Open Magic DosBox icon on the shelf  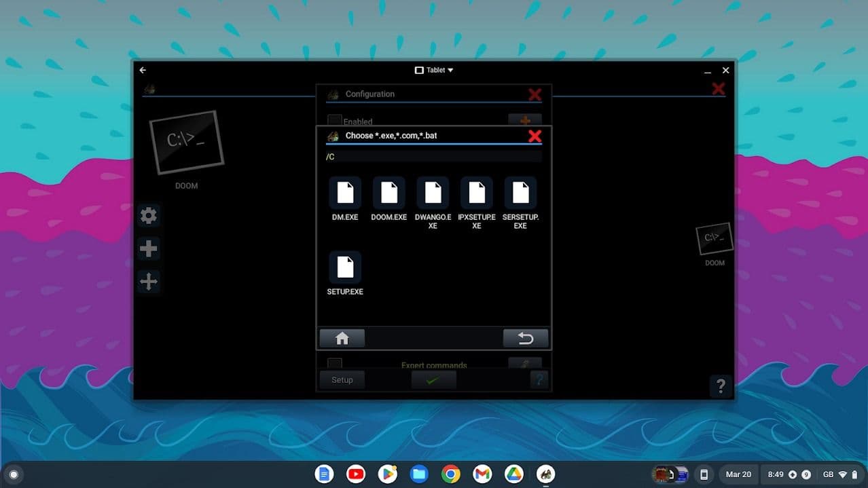tap(545, 474)
